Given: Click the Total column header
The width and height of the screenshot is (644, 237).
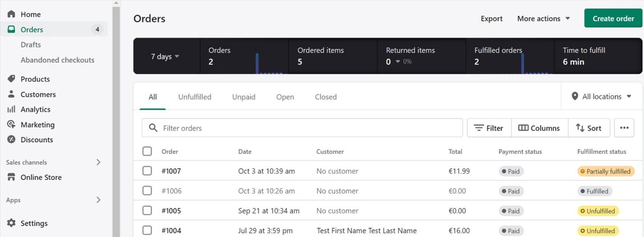Looking at the screenshot, I should (x=455, y=151).
